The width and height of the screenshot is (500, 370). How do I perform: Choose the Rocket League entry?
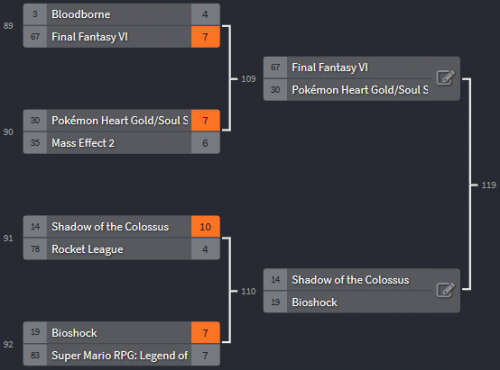[121, 249]
